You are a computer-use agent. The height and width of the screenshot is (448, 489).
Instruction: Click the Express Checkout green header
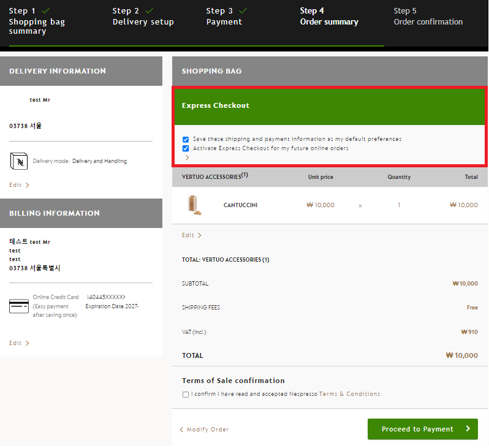[330, 107]
